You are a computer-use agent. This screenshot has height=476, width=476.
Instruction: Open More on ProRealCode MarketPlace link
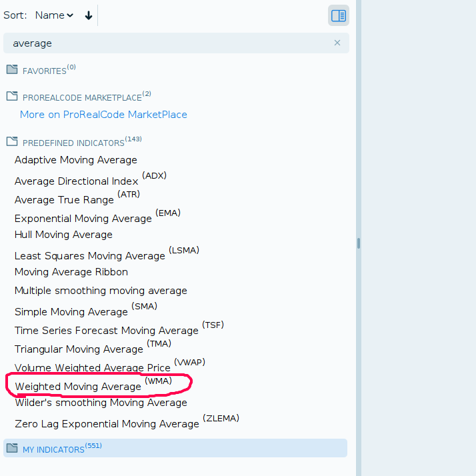[103, 115]
